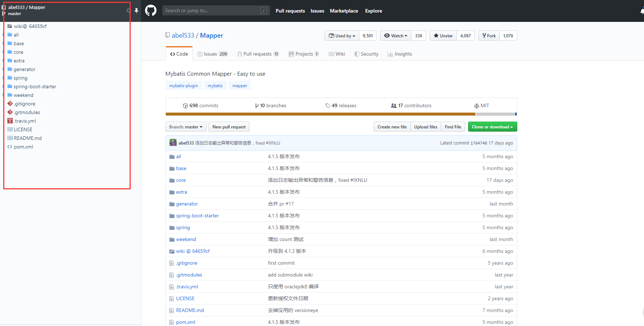Open the Insights tab
Image resolution: width=644 pixels, height=326 pixels.
pyautogui.click(x=400, y=54)
